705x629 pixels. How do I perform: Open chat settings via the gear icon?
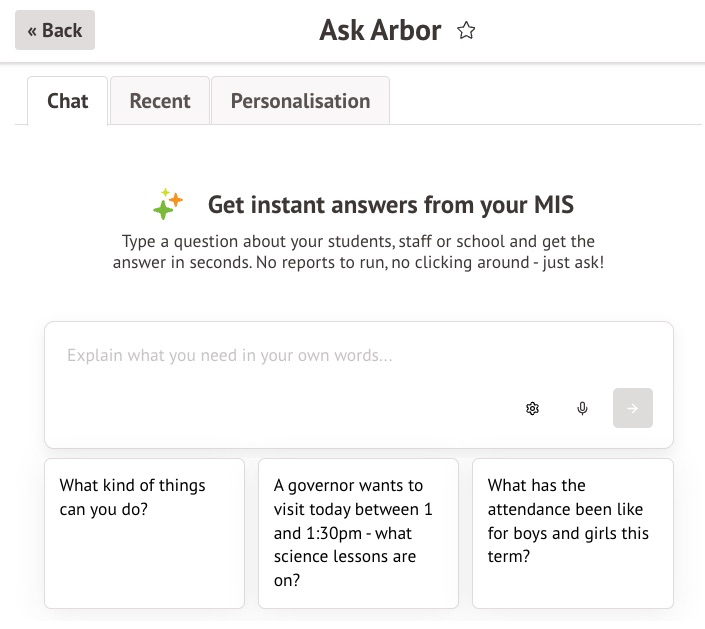[x=532, y=408]
